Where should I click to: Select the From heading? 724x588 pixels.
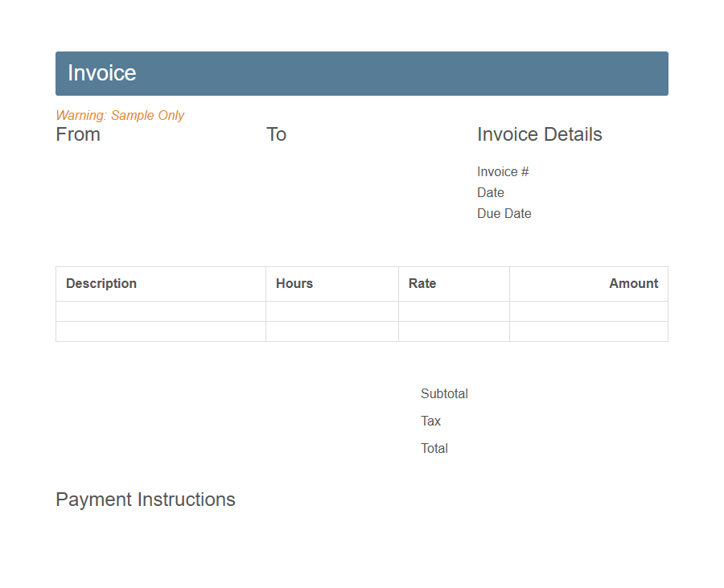pos(78,134)
